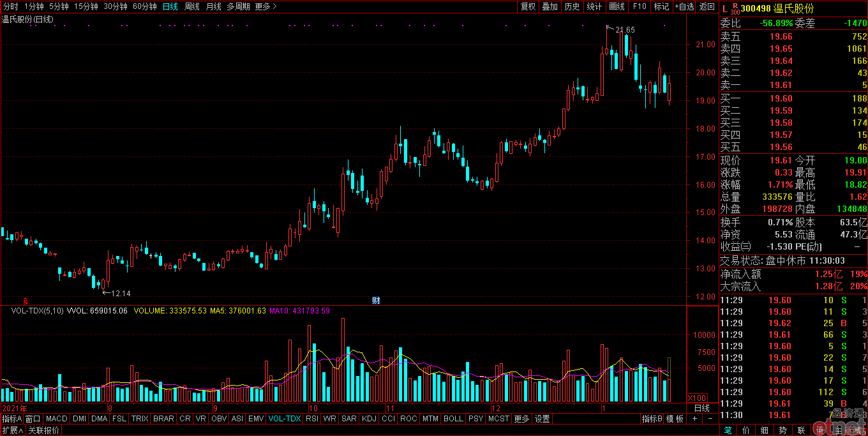Switch to the 分时 intraday chart
868x436 pixels.
(x=11, y=6)
